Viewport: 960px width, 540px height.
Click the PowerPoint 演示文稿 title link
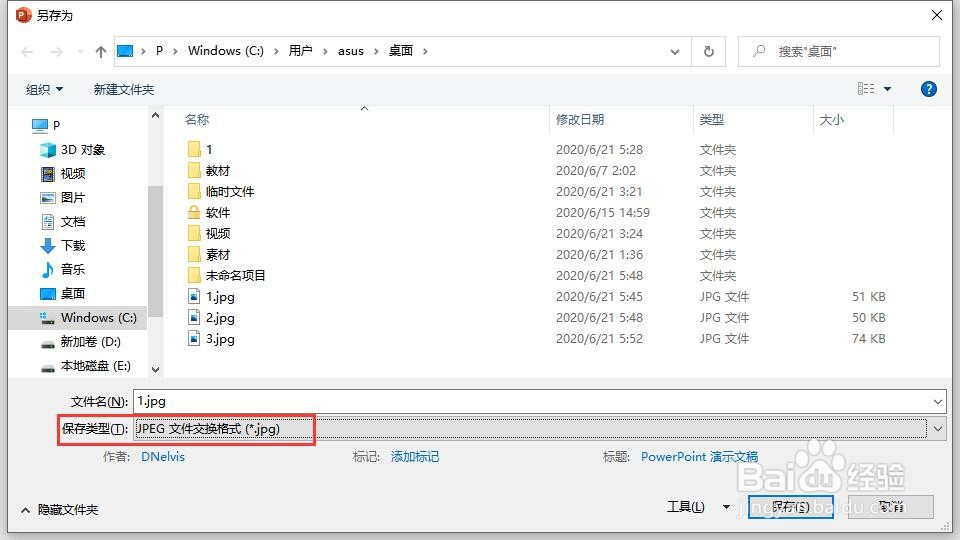pyautogui.click(x=699, y=457)
